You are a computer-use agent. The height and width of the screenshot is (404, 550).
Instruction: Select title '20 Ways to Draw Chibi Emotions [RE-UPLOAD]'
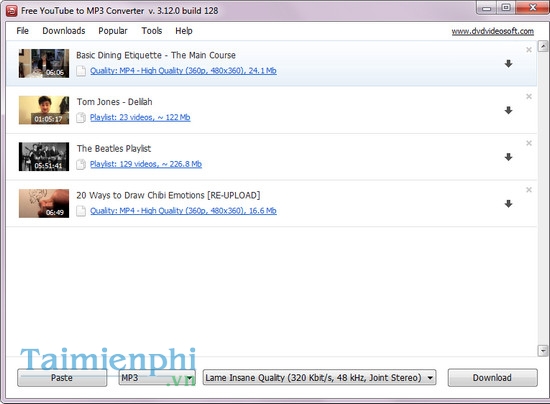(x=168, y=195)
